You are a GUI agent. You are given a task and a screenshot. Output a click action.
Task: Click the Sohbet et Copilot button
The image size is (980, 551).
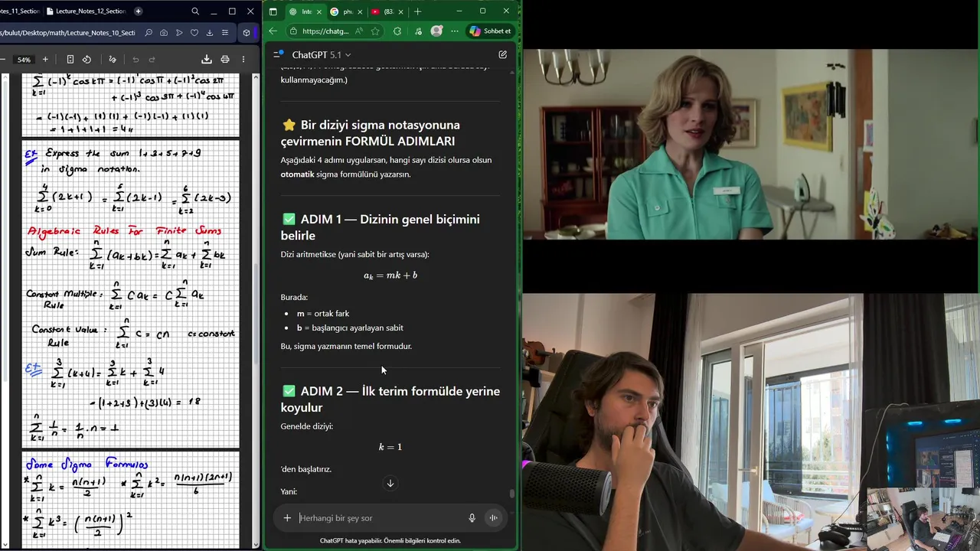click(490, 31)
